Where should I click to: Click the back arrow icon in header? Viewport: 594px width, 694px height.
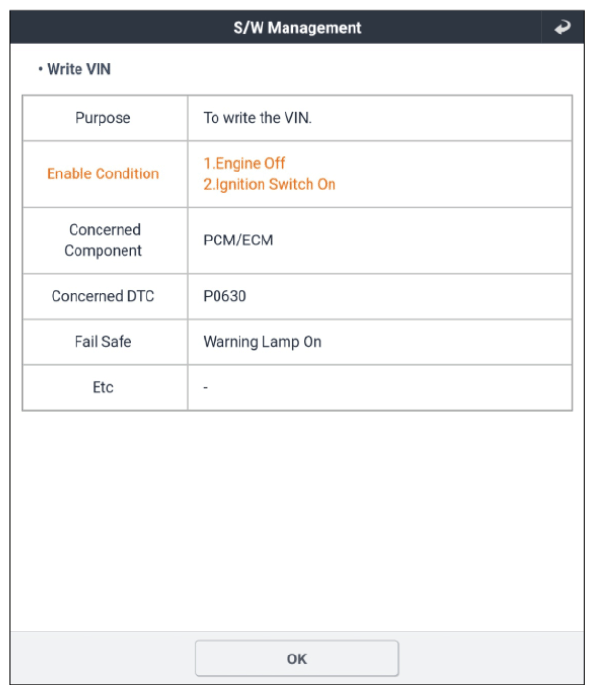tap(562, 27)
